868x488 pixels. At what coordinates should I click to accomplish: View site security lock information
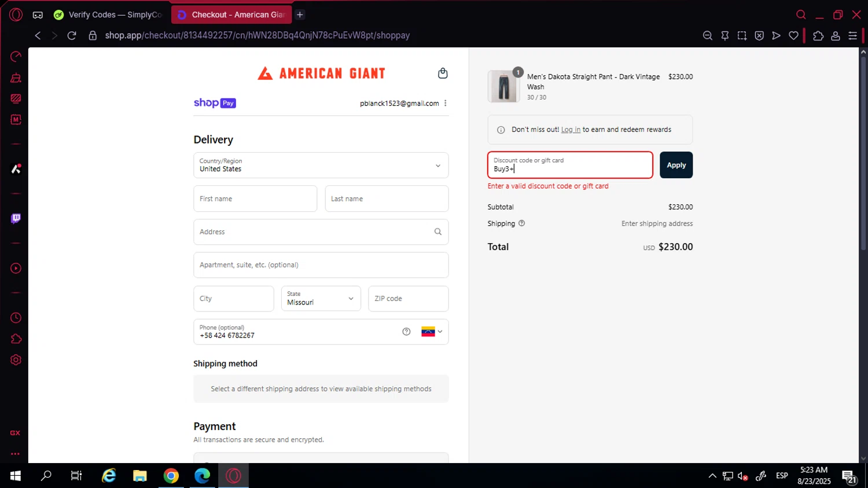pos(93,35)
